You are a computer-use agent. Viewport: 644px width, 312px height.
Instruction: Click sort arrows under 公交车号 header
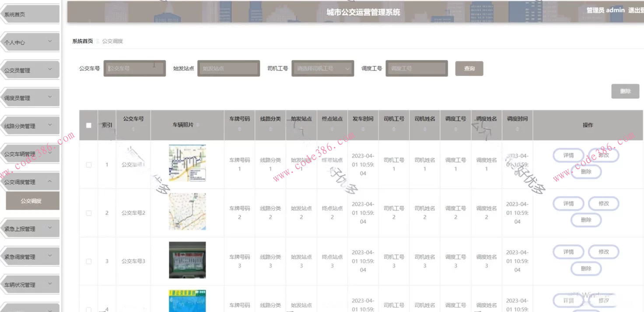click(133, 129)
